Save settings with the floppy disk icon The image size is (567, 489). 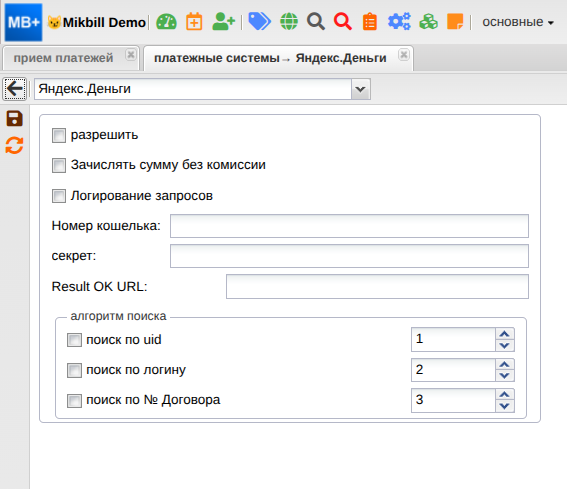[14, 119]
